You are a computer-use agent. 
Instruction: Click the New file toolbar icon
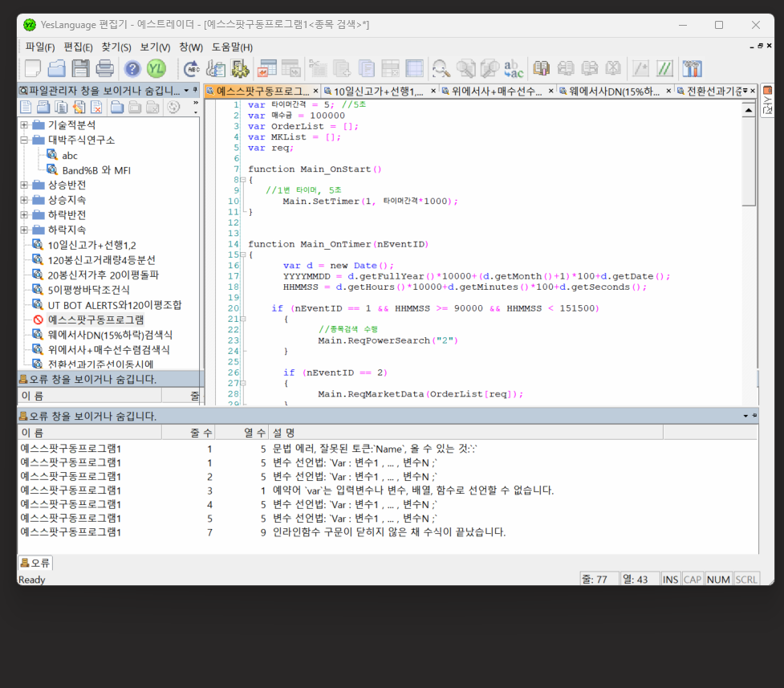coord(33,68)
